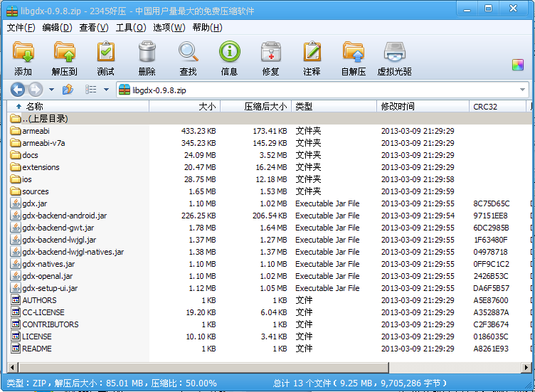This screenshot has width=535, height=392.
Task: Select the ios folder icon
Action: coord(16,179)
